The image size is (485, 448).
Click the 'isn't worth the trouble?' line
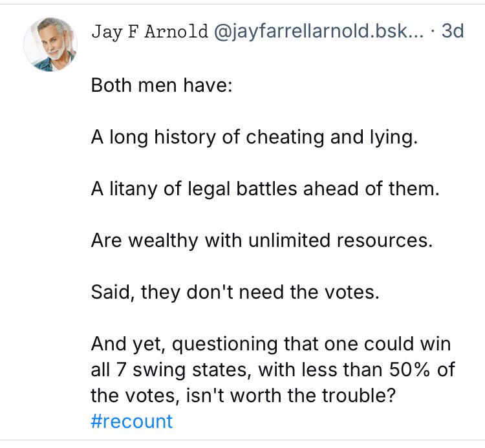pos(243,396)
